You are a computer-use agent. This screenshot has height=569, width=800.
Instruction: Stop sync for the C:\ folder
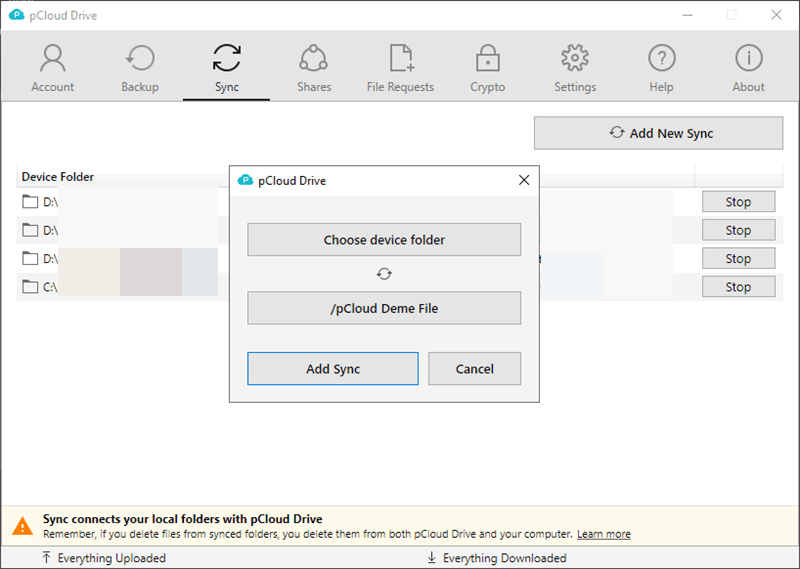point(738,287)
